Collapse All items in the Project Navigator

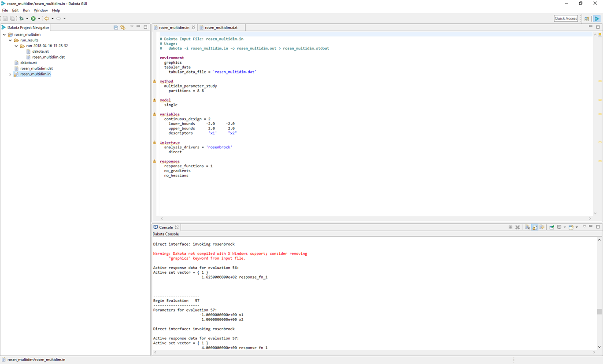115,27
